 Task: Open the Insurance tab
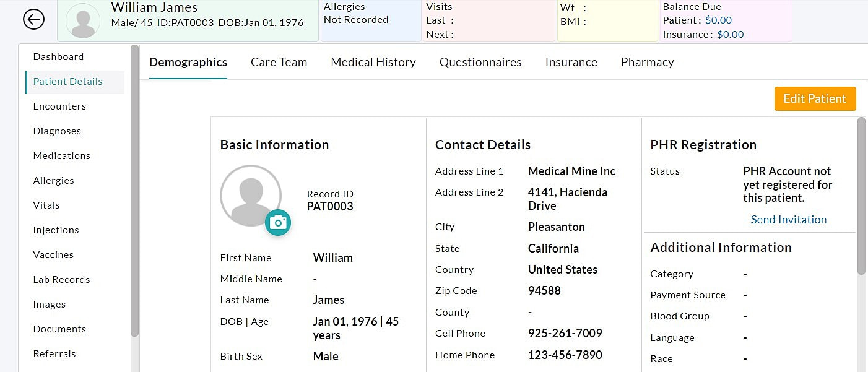(571, 62)
